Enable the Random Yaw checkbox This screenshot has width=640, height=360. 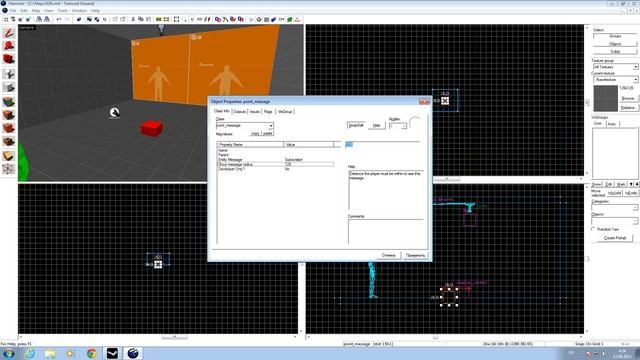594,229
